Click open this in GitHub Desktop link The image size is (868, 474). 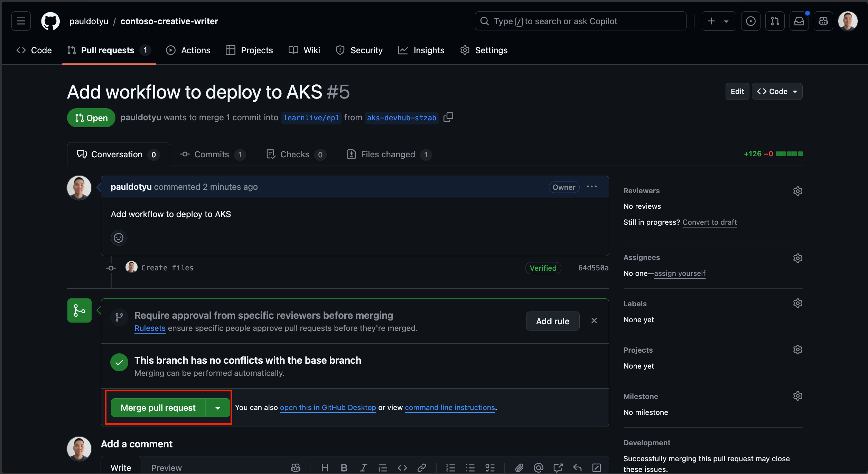328,408
